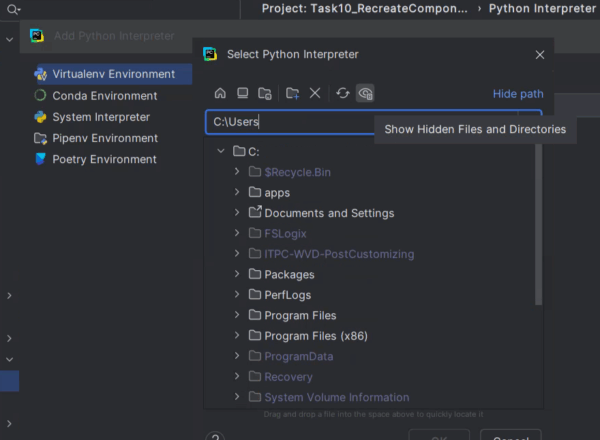This screenshot has width=600, height=440.
Task: Create a new folder using toolbar icon
Action: click(x=292, y=93)
